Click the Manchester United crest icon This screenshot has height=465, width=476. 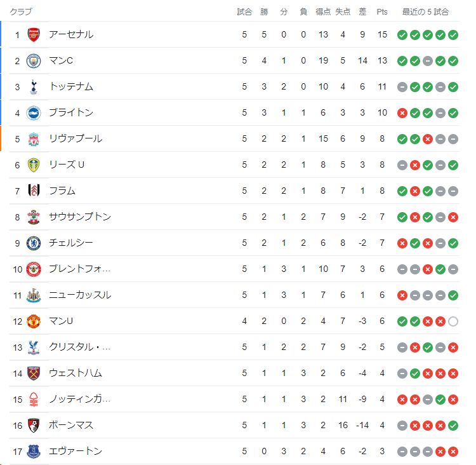tap(34, 321)
